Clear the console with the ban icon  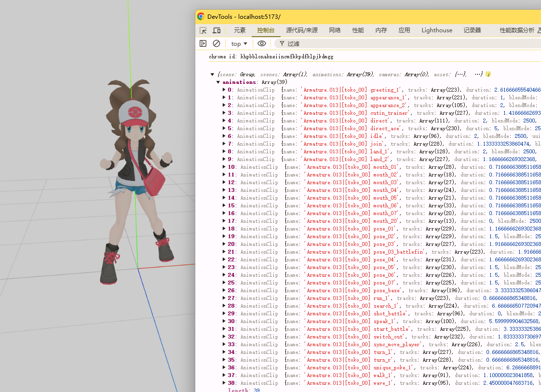[x=216, y=43]
